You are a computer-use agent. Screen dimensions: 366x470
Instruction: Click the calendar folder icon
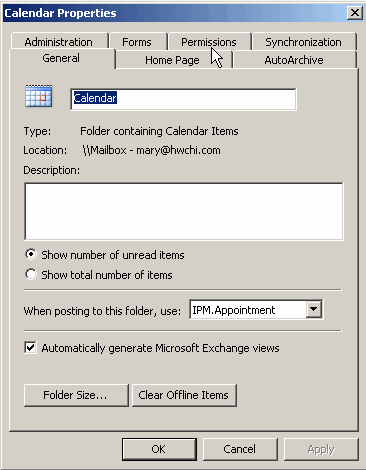point(39,96)
